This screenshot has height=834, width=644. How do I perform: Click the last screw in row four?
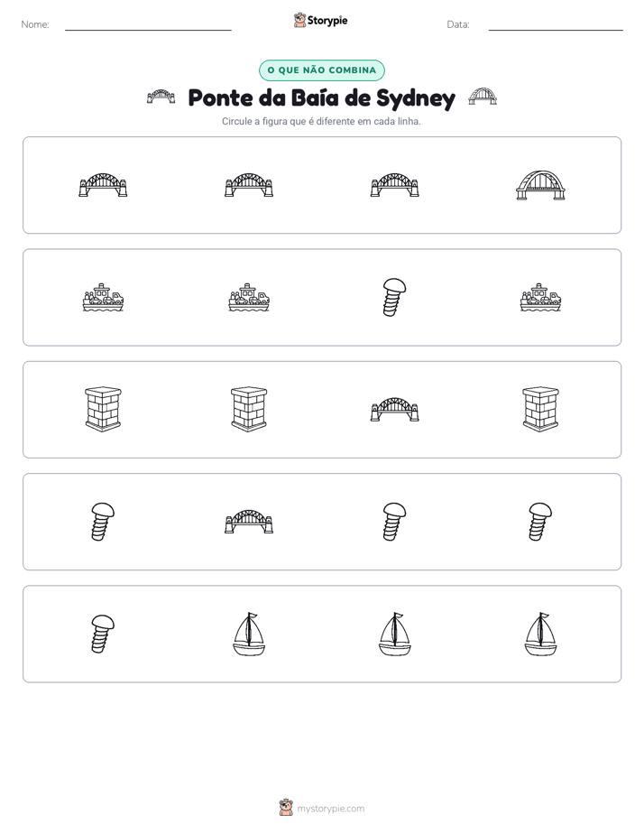click(540, 522)
